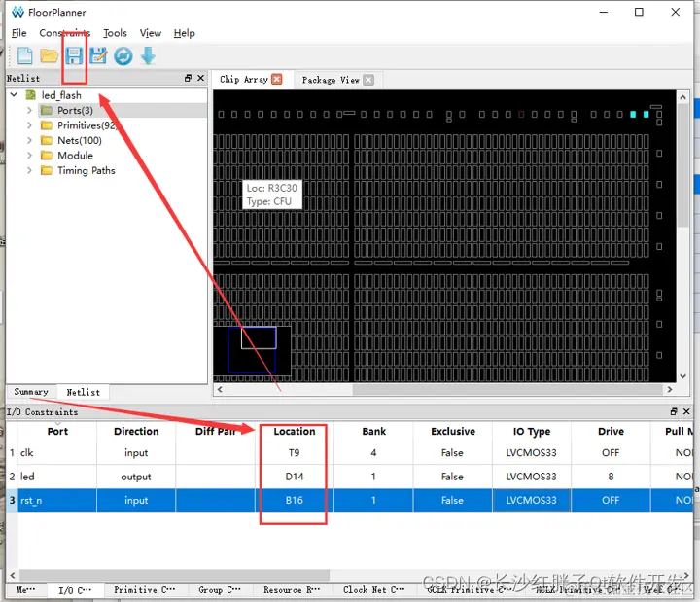Float the Netlist panel
The width and height of the screenshot is (700, 602).
(188, 78)
